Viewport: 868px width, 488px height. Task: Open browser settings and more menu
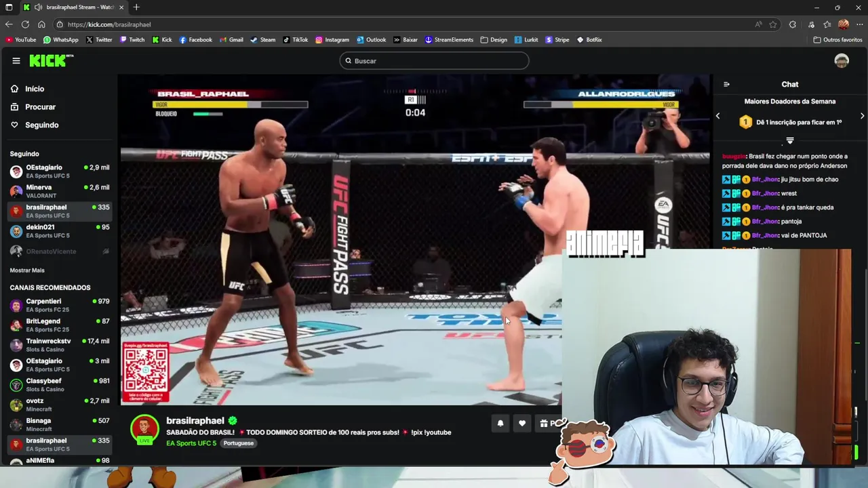coord(859,24)
